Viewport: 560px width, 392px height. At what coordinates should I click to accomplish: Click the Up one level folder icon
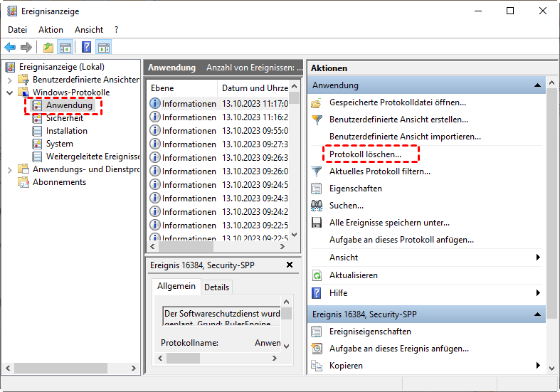(48, 47)
